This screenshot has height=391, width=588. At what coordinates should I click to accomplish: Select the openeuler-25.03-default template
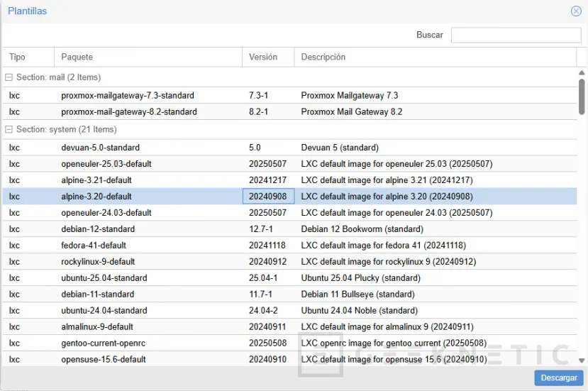point(289,164)
